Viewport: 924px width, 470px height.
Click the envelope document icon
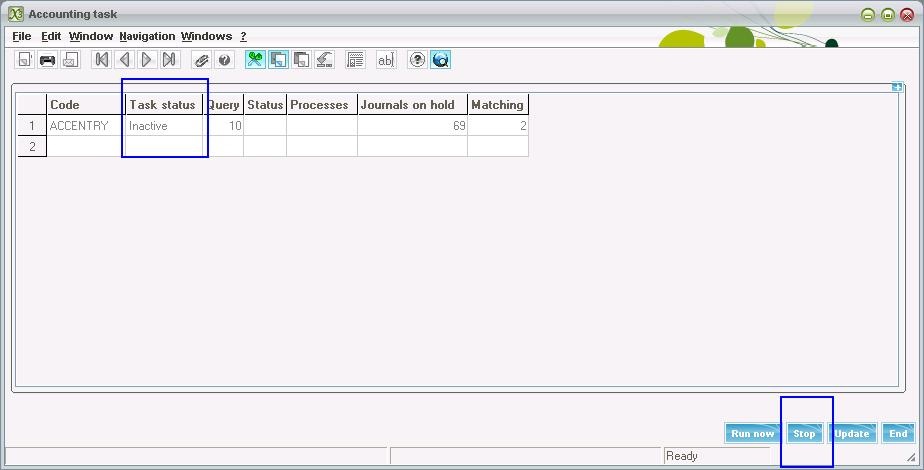click(x=70, y=59)
